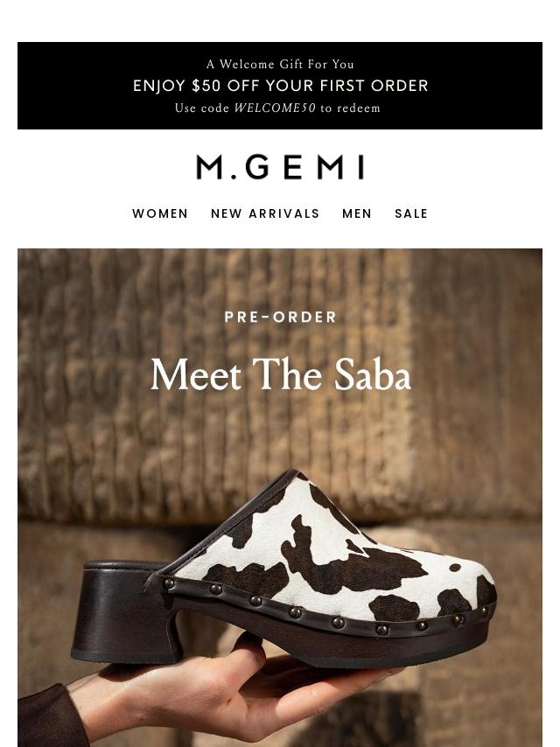560x747 pixels.
Task: Click the M.GEMI brand logo
Action: click(280, 167)
